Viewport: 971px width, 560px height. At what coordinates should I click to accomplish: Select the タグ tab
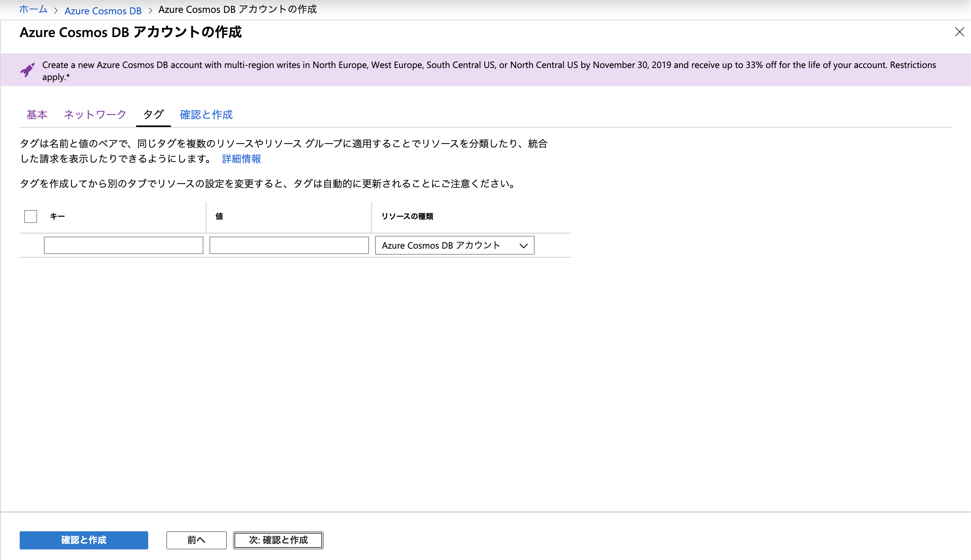[x=153, y=114]
